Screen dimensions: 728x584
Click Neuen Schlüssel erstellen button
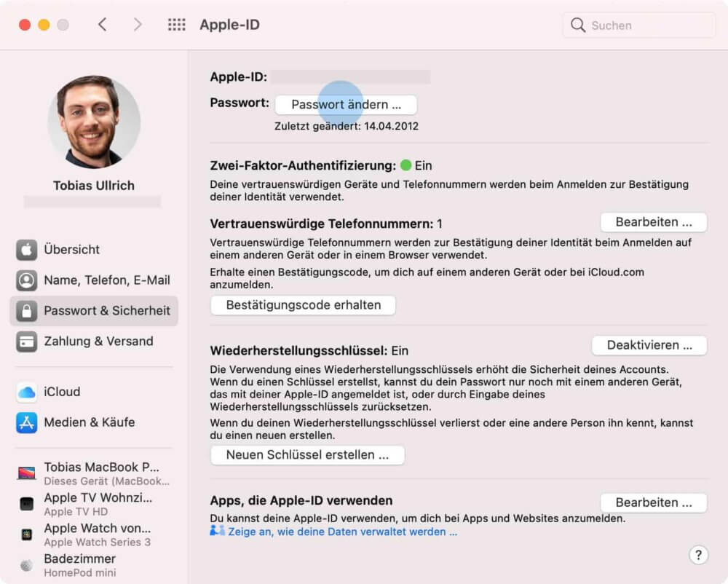[x=307, y=455]
